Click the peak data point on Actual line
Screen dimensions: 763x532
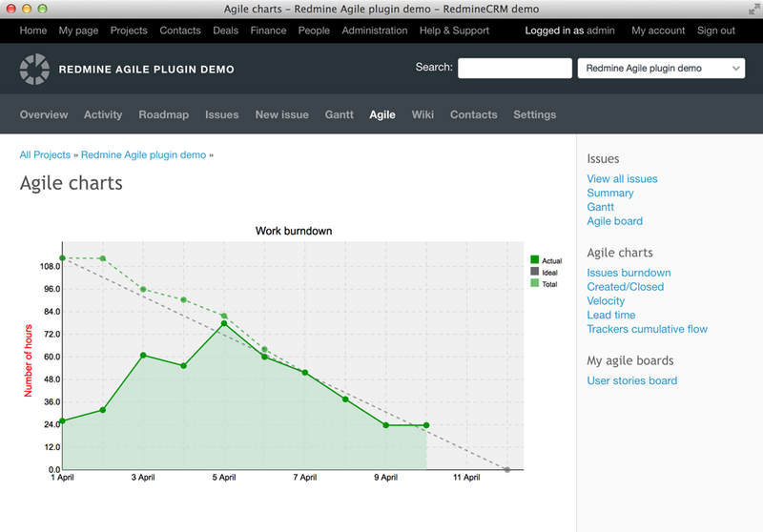[x=224, y=323]
